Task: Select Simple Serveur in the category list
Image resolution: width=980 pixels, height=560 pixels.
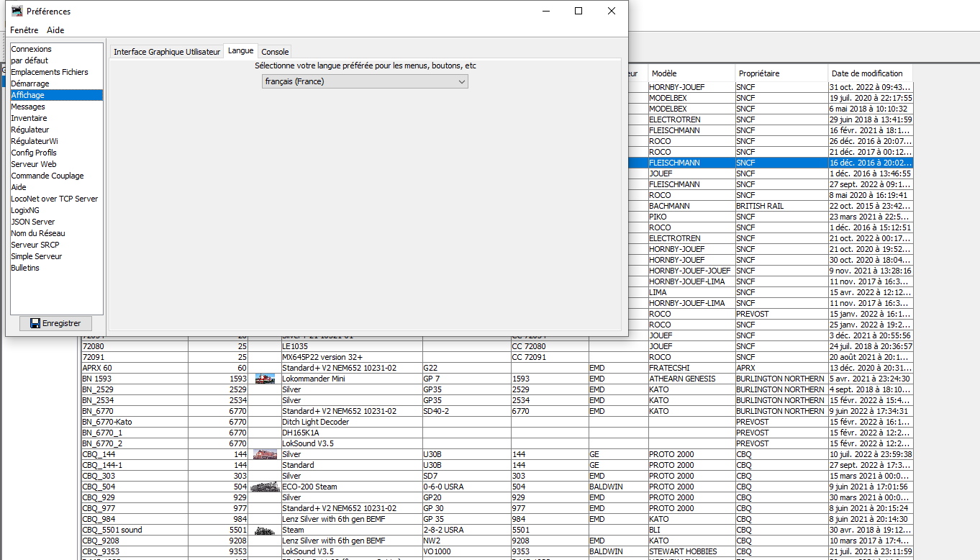Action: [x=56, y=256]
